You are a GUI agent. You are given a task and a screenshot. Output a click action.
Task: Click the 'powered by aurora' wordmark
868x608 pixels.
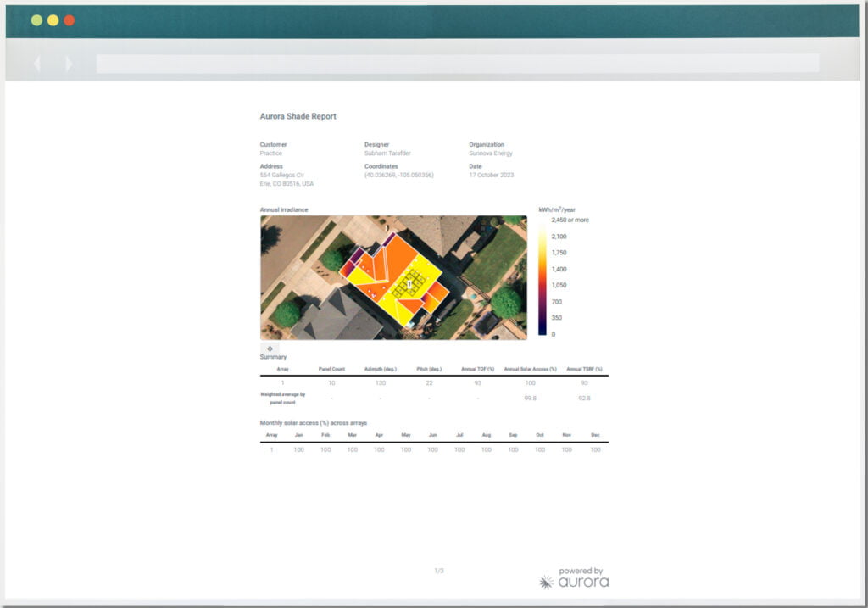tap(583, 577)
